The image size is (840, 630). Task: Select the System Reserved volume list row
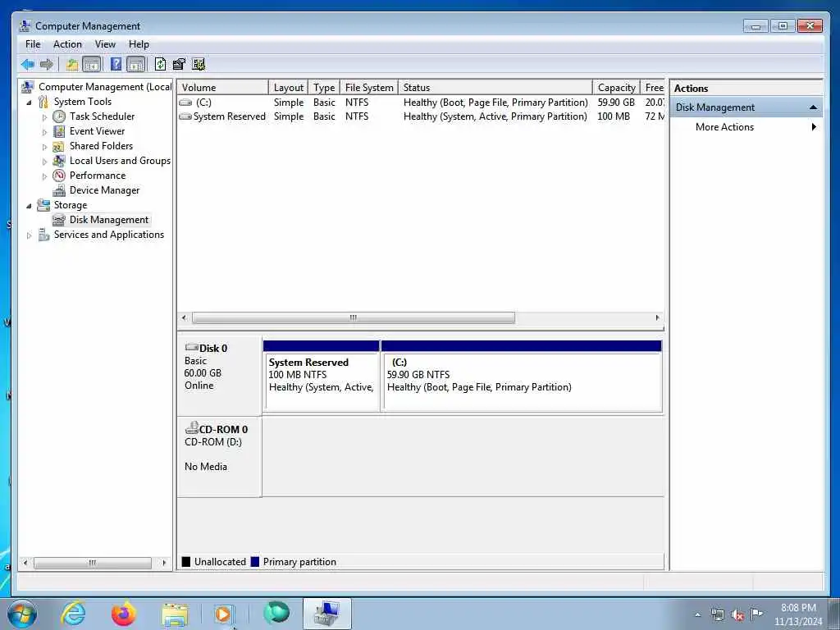pos(421,116)
